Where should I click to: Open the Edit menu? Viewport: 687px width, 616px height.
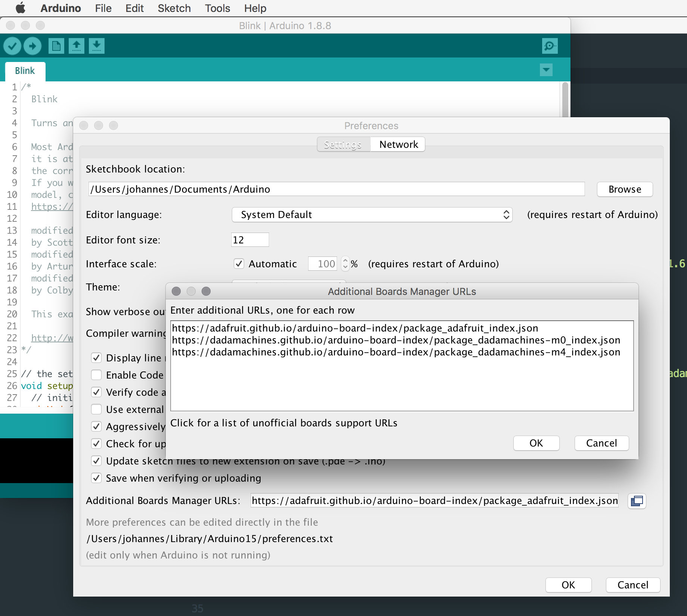click(x=134, y=8)
